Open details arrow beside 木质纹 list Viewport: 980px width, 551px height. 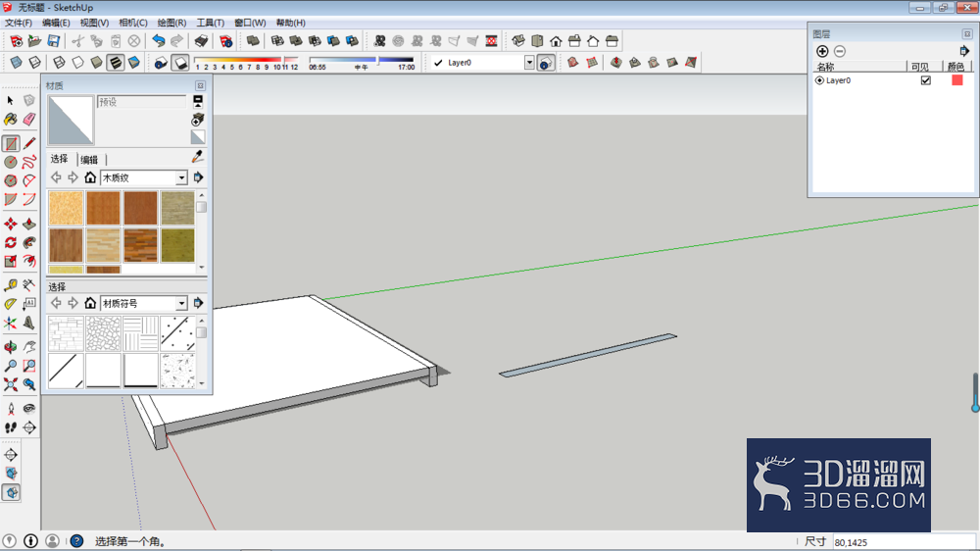198,177
